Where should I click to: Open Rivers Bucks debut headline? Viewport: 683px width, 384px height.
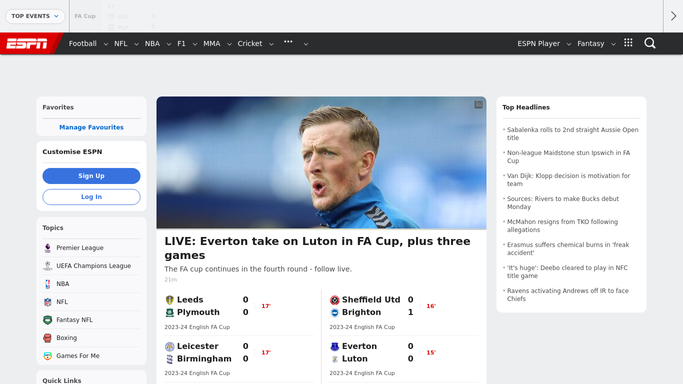pyautogui.click(x=563, y=203)
